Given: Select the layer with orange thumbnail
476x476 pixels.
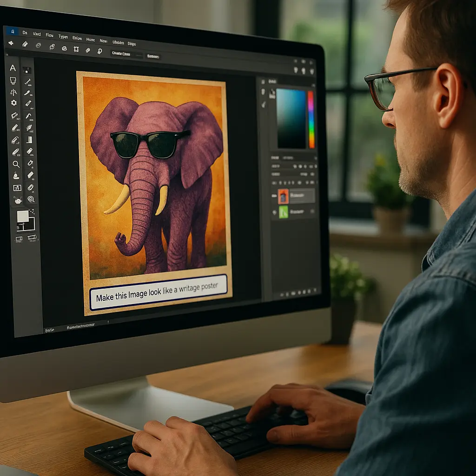Looking at the screenshot, I should [296, 196].
